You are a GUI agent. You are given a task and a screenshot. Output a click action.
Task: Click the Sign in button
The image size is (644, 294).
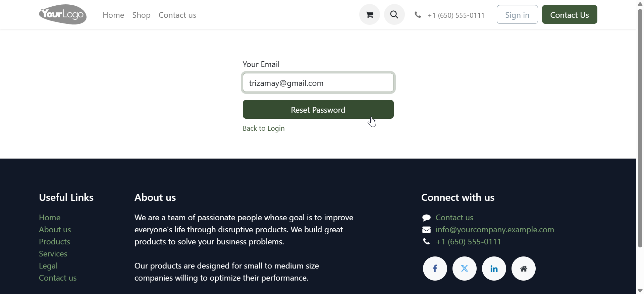pyautogui.click(x=517, y=14)
